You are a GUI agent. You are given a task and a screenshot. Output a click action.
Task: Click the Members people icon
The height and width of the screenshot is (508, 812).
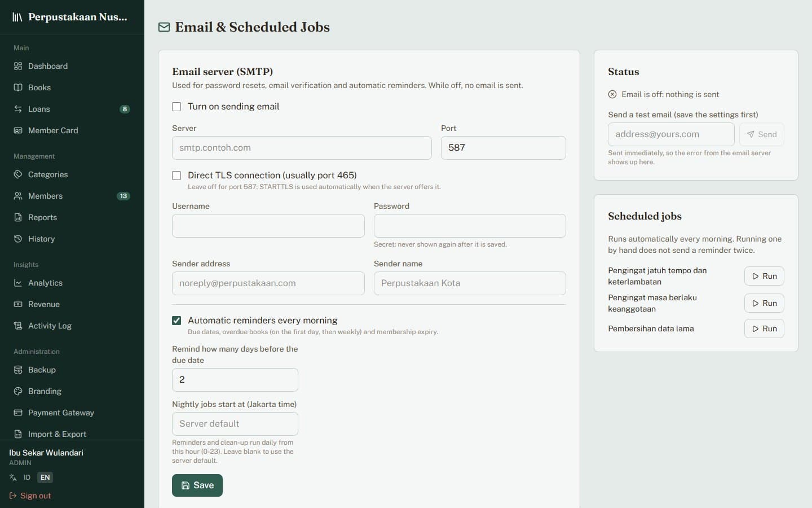(x=18, y=196)
